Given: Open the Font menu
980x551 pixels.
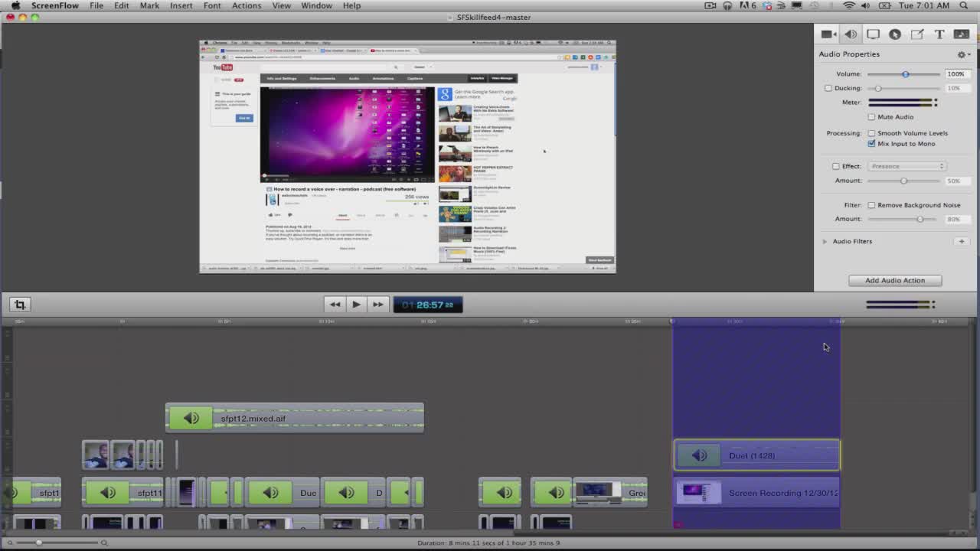Looking at the screenshot, I should (x=212, y=5).
